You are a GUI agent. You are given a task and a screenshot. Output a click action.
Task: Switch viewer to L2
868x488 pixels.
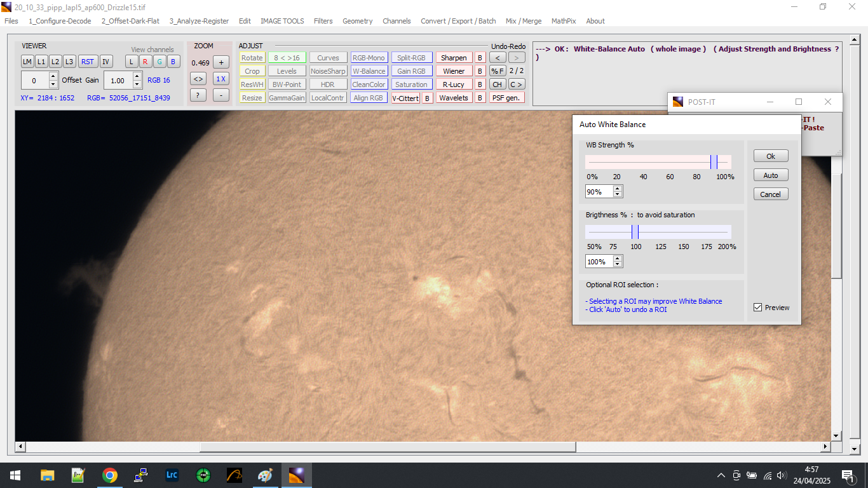click(x=56, y=62)
